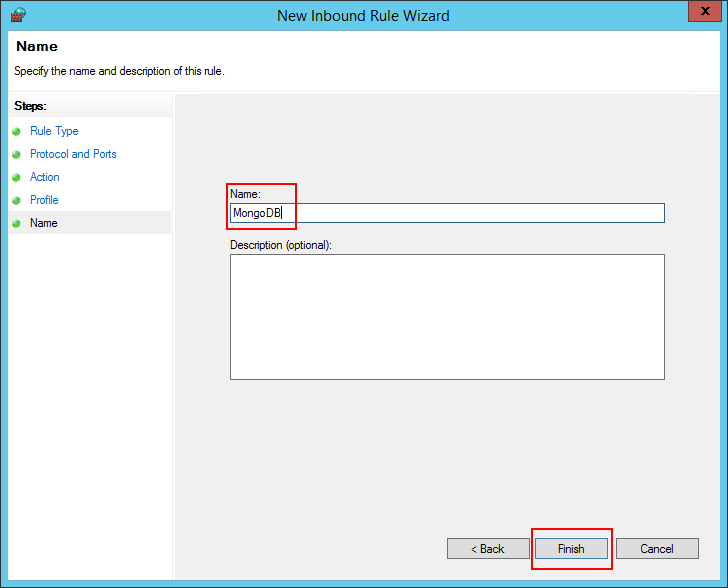The width and height of the screenshot is (728, 588).
Task: Go to the Rule Type step
Action: tap(54, 131)
